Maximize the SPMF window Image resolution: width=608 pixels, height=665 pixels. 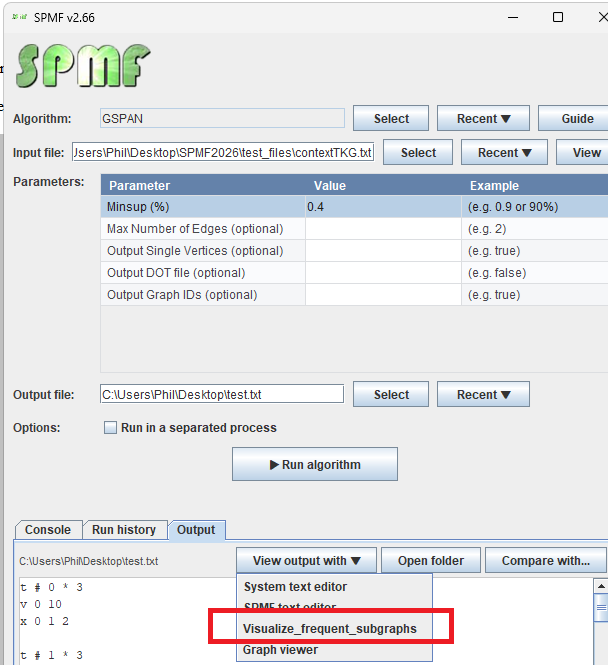click(x=558, y=17)
